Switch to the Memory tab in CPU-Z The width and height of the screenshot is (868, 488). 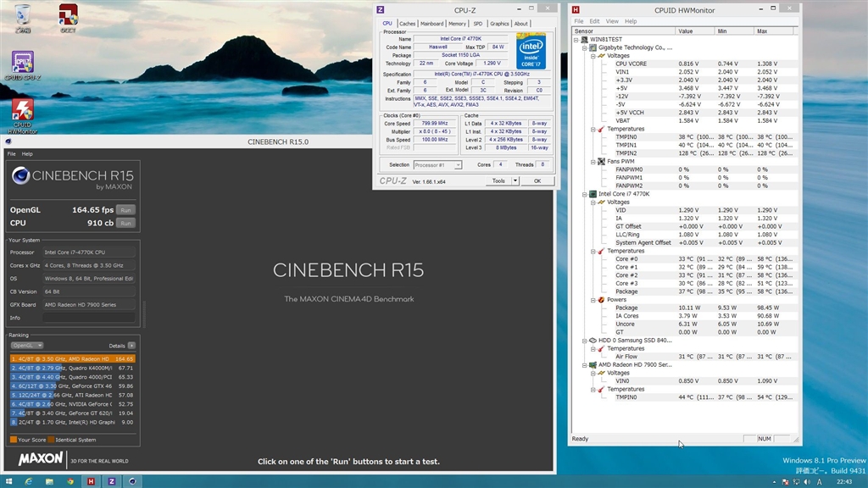click(457, 24)
